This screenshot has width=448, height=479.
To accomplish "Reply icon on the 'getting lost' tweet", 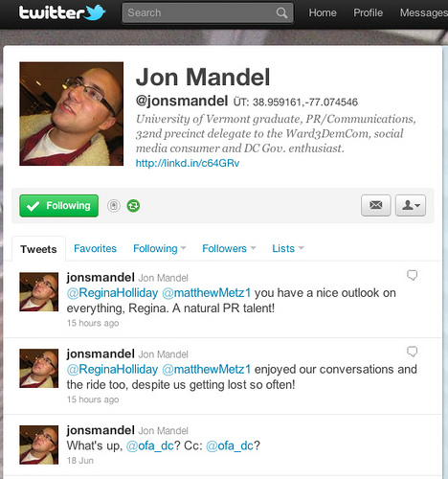I will click(412, 352).
